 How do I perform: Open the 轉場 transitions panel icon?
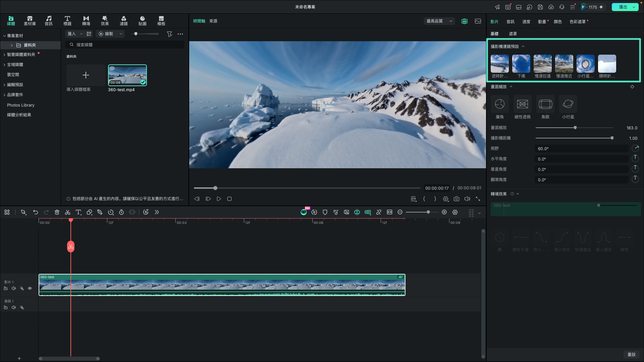tap(86, 21)
